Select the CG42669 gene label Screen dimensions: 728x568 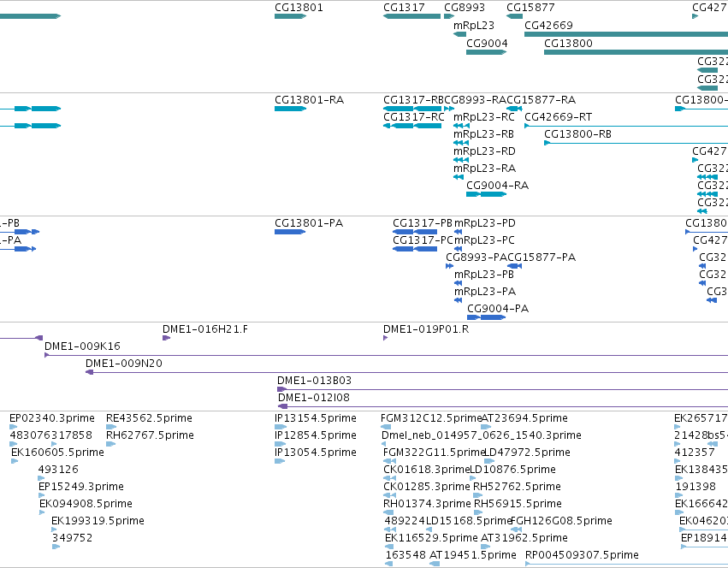tap(548, 26)
